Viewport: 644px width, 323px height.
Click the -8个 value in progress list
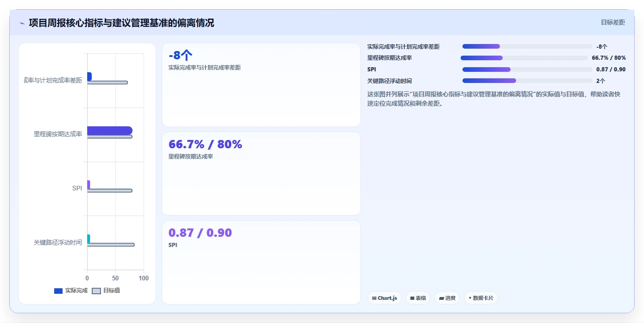(602, 46)
